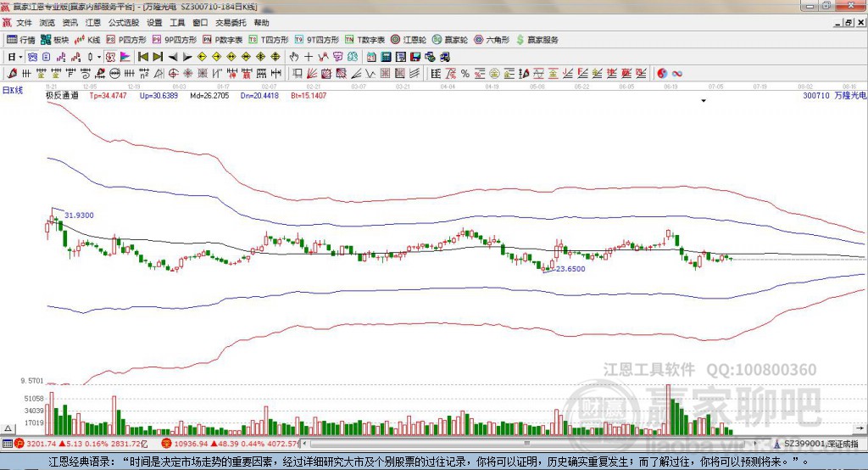Open the T四方形 tool

click(x=269, y=40)
